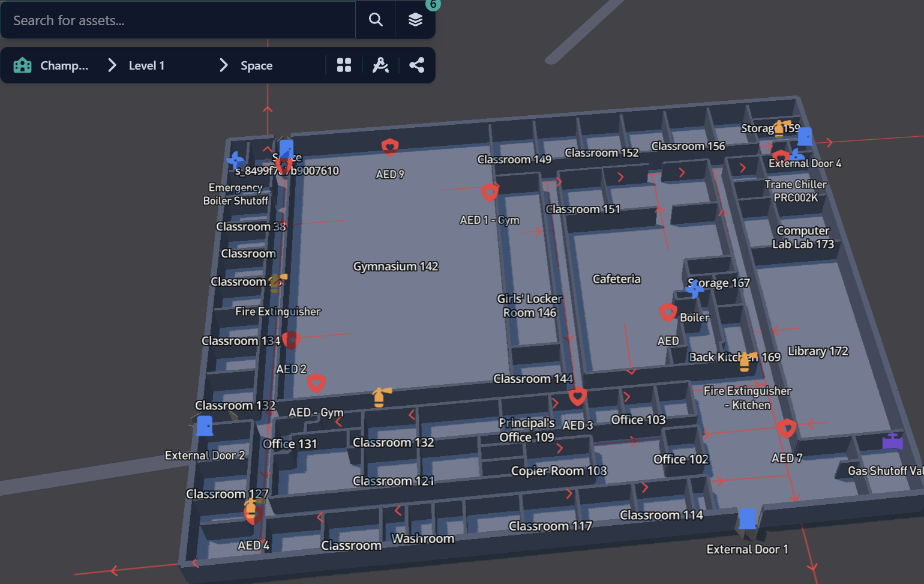Click the Classroom 144 label

[x=533, y=379]
